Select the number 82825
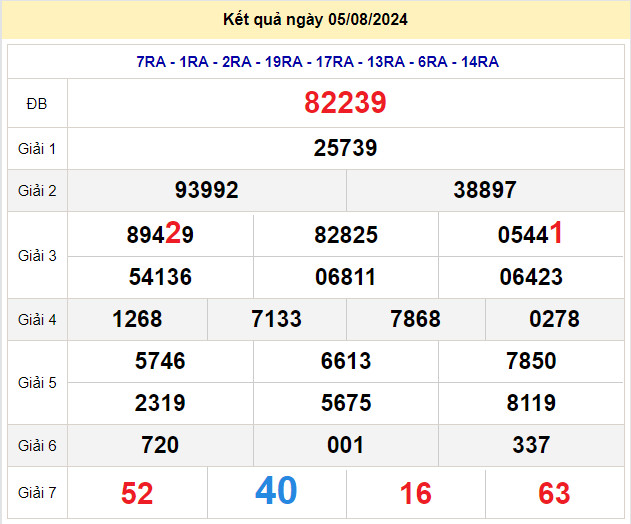 (x=346, y=235)
